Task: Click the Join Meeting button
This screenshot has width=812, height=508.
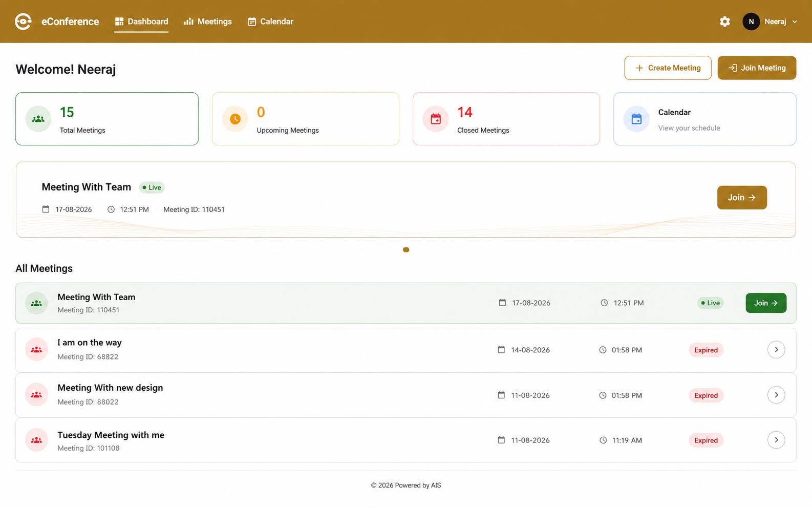Action: pos(757,68)
